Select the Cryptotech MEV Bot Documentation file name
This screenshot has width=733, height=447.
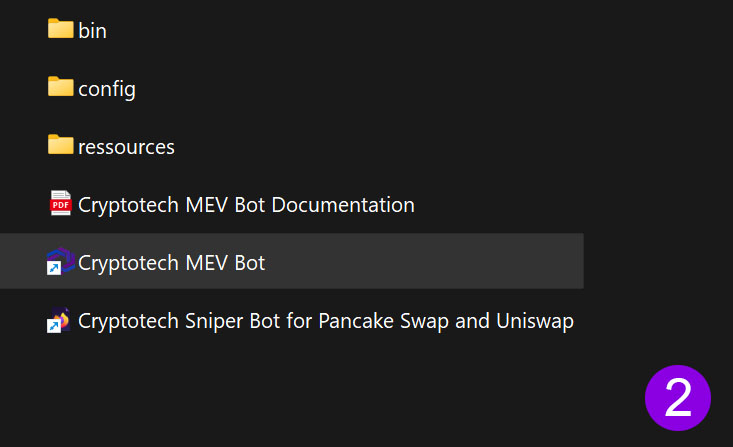[246, 205]
